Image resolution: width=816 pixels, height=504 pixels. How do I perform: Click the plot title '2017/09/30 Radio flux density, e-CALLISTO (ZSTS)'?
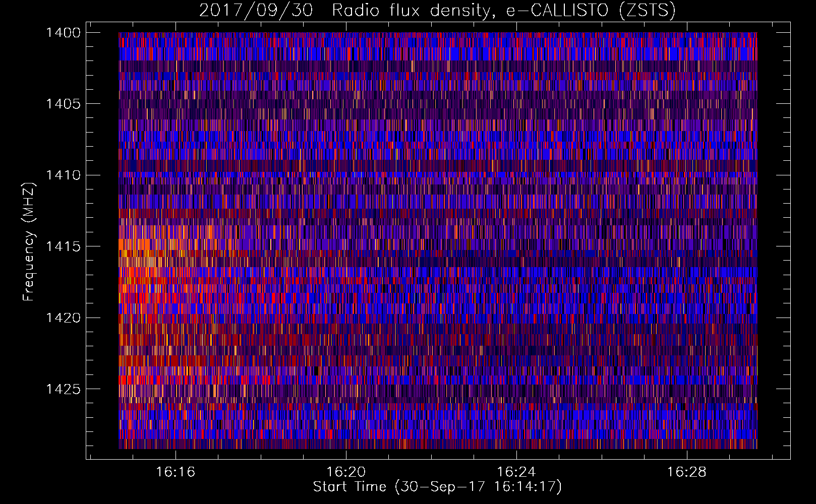click(437, 11)
